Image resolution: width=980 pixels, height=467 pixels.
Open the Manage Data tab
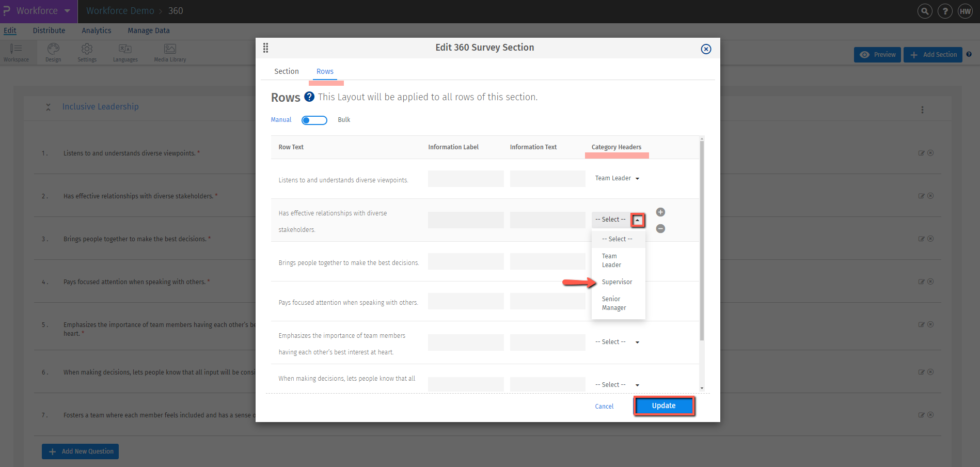click(149, 30)
